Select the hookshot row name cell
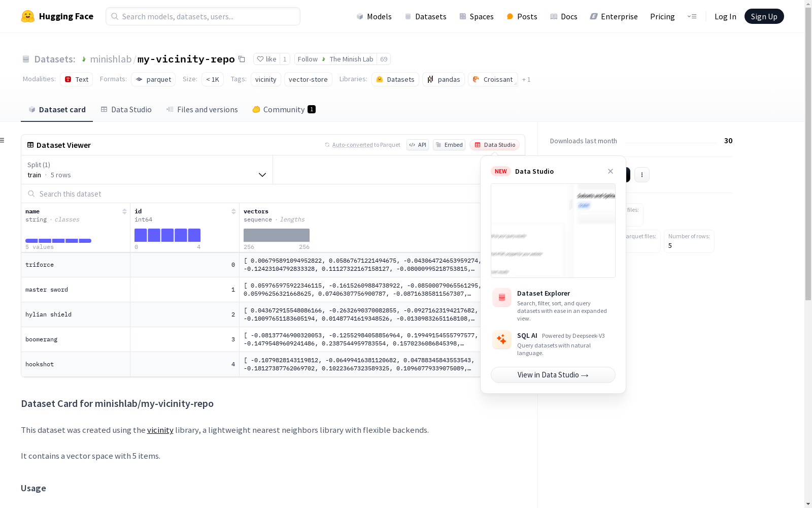Image resolution: width=812 pixels, height=508 pixels. pyautogui.click(x=76, y=364)
